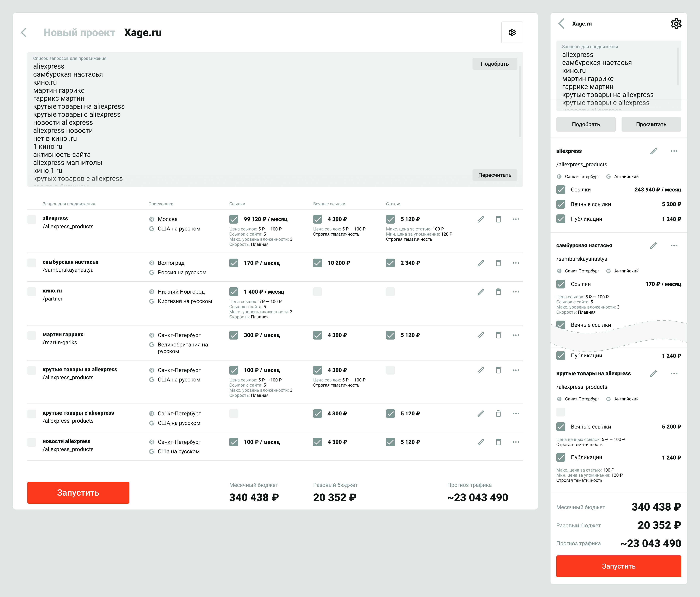Click the Вечные ссылки column header
Image resolution: width=700 pixels, height=597 pixels.
click(x=329, y=204)
